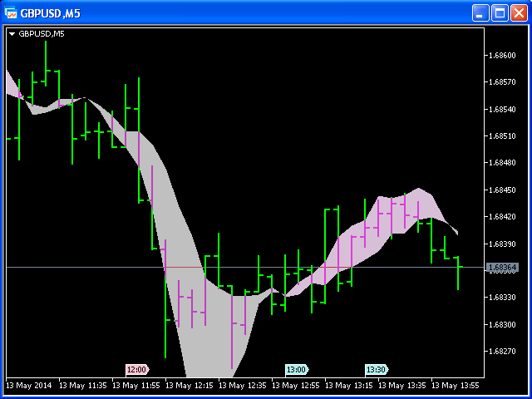532x399 pixels.
Task: Click the 1.68600 price scale label
Action: pyautogui.click(x=502, y=56)
